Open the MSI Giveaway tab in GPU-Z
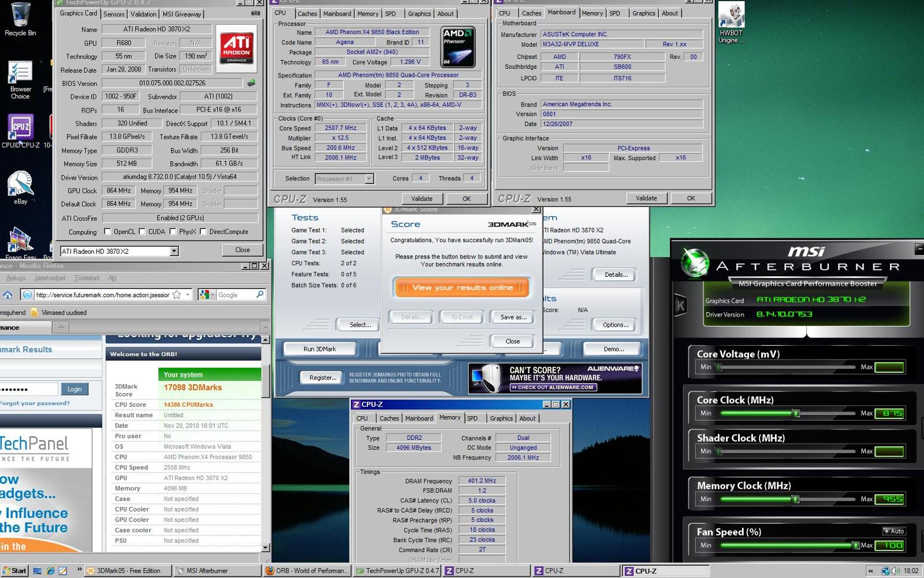 (182, 14)
